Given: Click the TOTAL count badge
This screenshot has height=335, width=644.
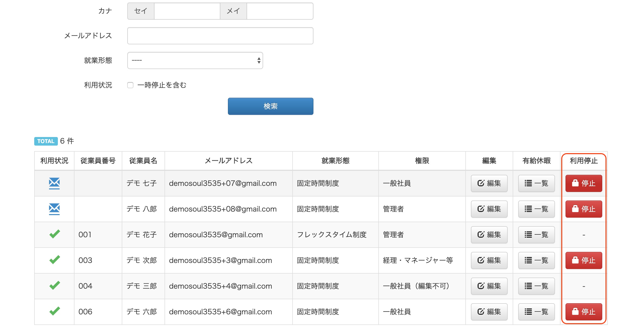Looking at the screenshot, I should [46, 141].
